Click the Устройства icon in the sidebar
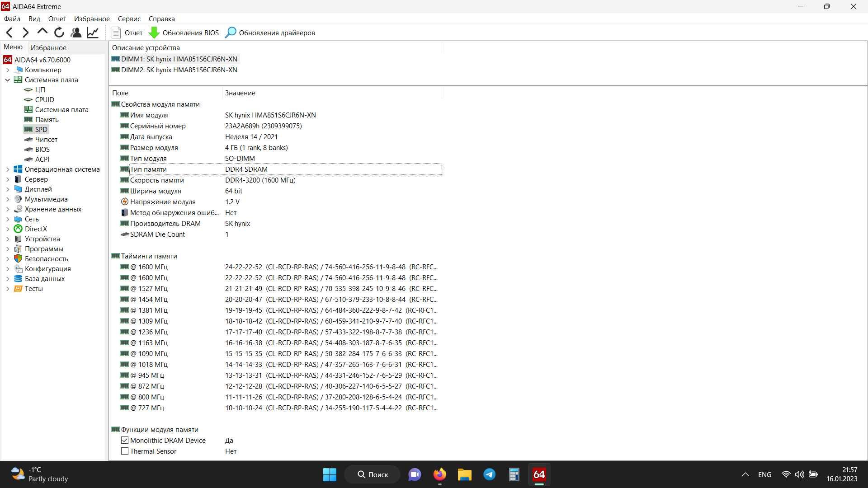This screenshot has width=868, height=488. coord(18,239)
